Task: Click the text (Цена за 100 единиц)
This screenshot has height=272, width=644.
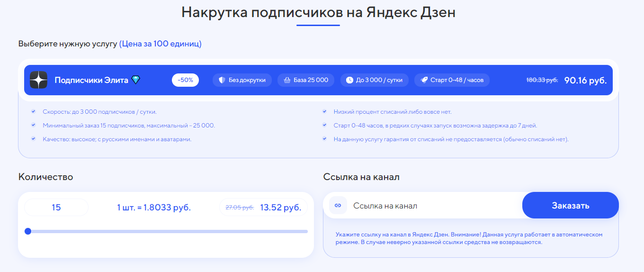Action: [x=161, y=44]
